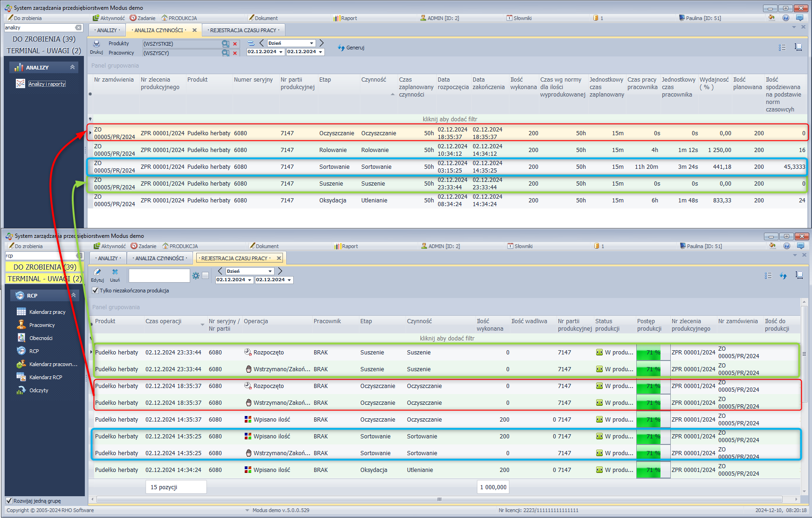Toggle Tylko niezakończona produkcja checkbox
Screen dimensions: 812x520
coord(96,291)
